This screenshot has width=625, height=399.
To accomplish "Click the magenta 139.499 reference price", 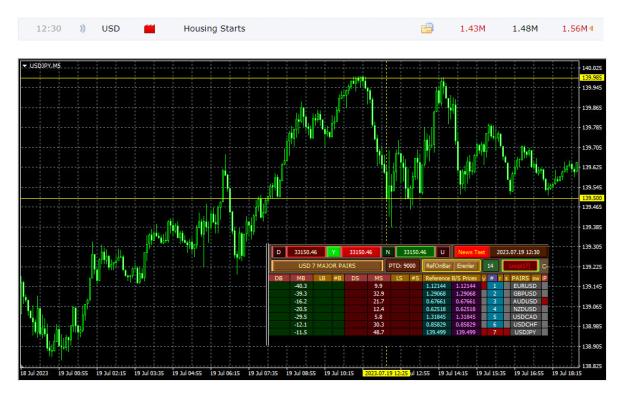I will (x=466, y=332).
